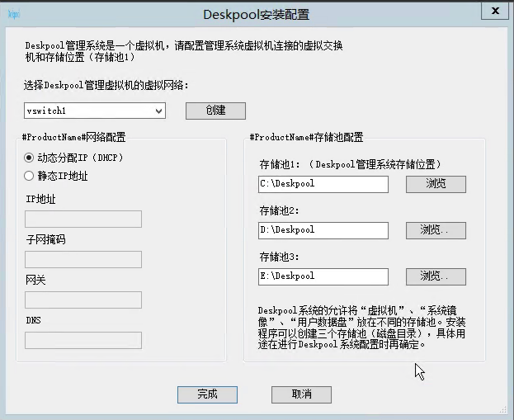The image size is (514, 420).
Task: Click the #ProductName#网络配置 group label
Action: tap(73, 137)
